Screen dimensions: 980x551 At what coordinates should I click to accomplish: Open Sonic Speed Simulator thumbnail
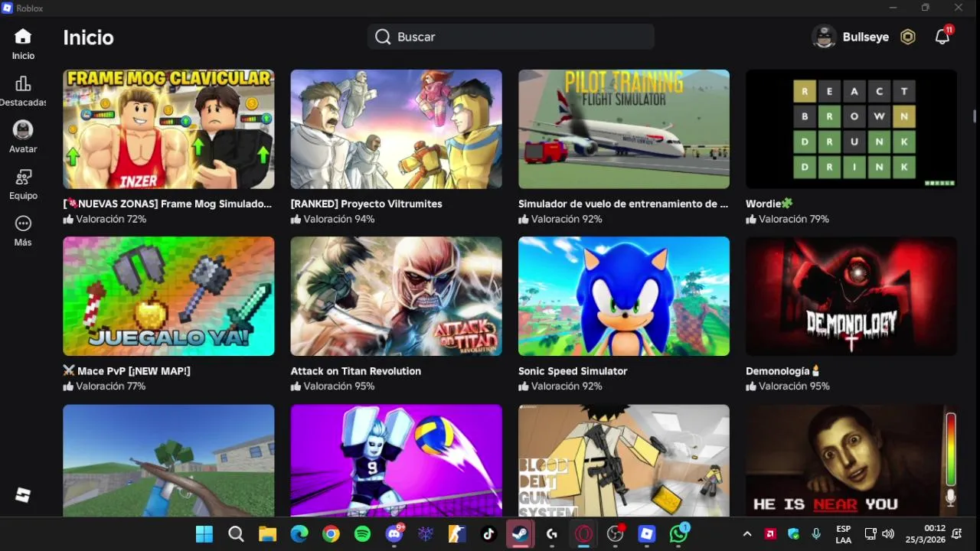coord(624,296)
